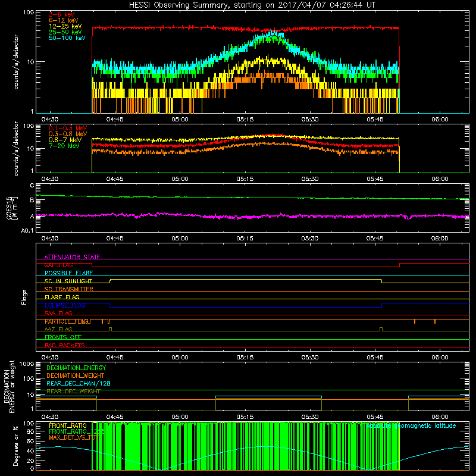Select the DECIMATION_ENERGY legend label

76,368
